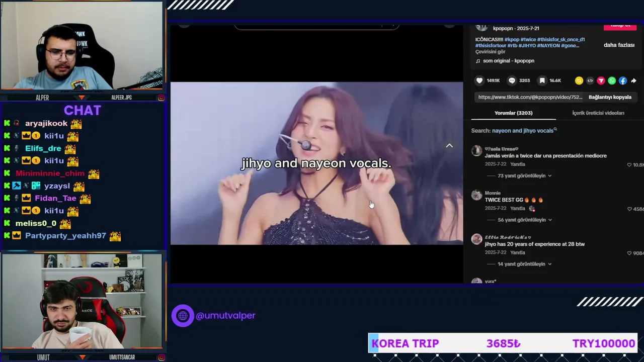644x362 pixels.
Task: Click the music note icon beside som original
Action: click(478, 61)
